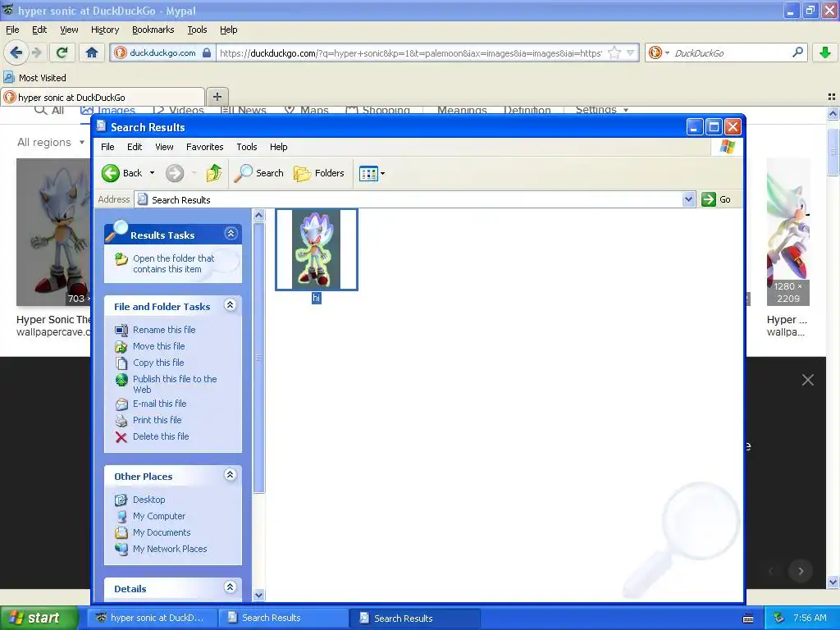Open the Favorites menu in Explorer

click(204, 147)
